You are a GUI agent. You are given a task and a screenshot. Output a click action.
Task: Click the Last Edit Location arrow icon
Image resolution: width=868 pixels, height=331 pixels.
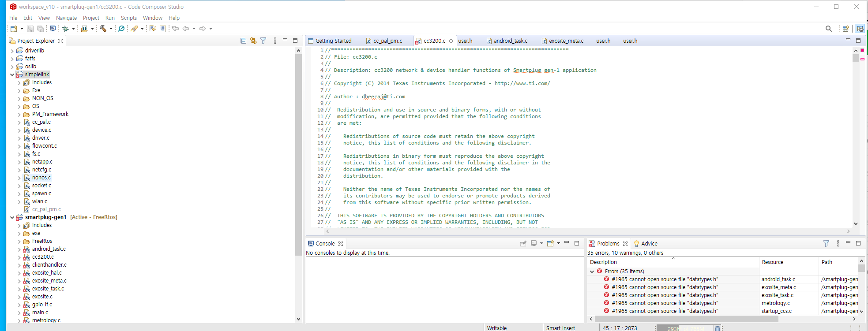point(175,29)
